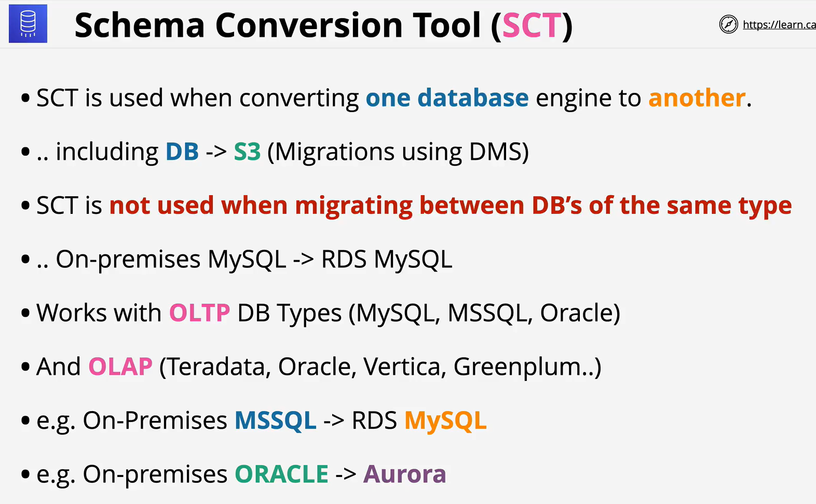Click the pink OLTP word
This screenshot has height=504, width=816.
pyautogui.click(x=199, y=313)
